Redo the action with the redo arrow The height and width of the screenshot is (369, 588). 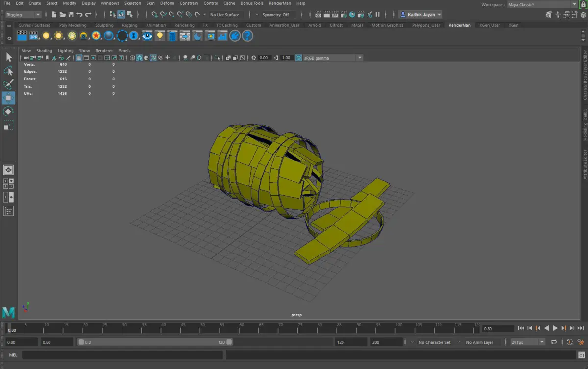[x=88, y=15]
